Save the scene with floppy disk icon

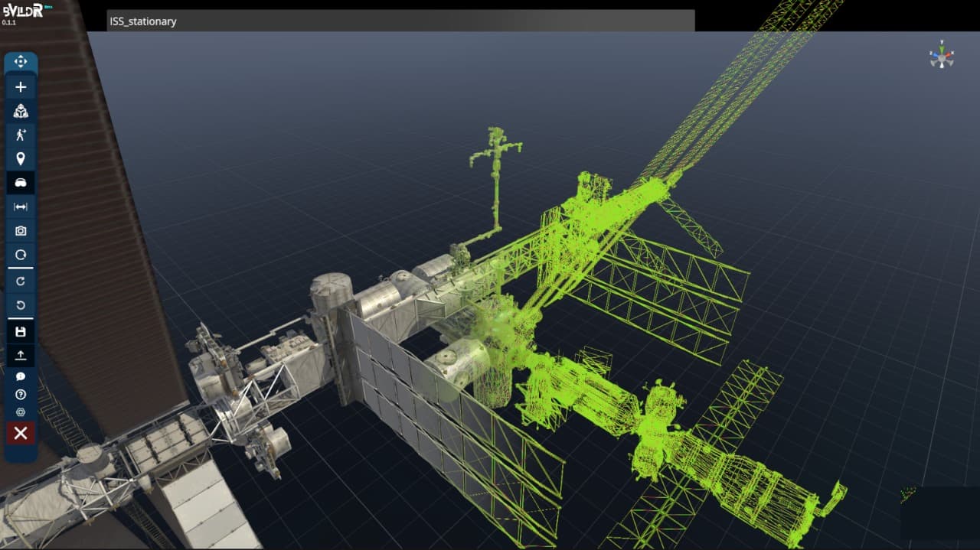[x=21, y=332]
